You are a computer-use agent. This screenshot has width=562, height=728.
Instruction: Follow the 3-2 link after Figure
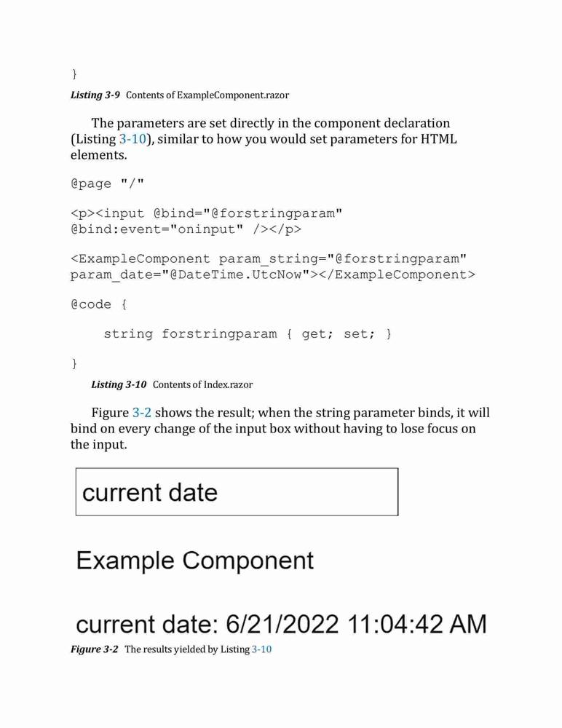[x=142, y=412]
